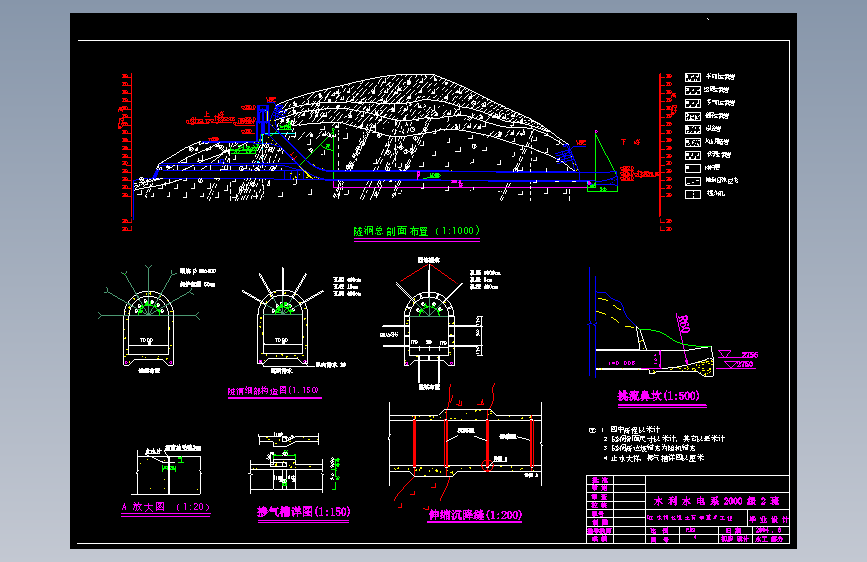This screenshot has width=867, height=562.
Task: Click the '伸缩沉降缝(1:200)' caption
Action: 475,515
